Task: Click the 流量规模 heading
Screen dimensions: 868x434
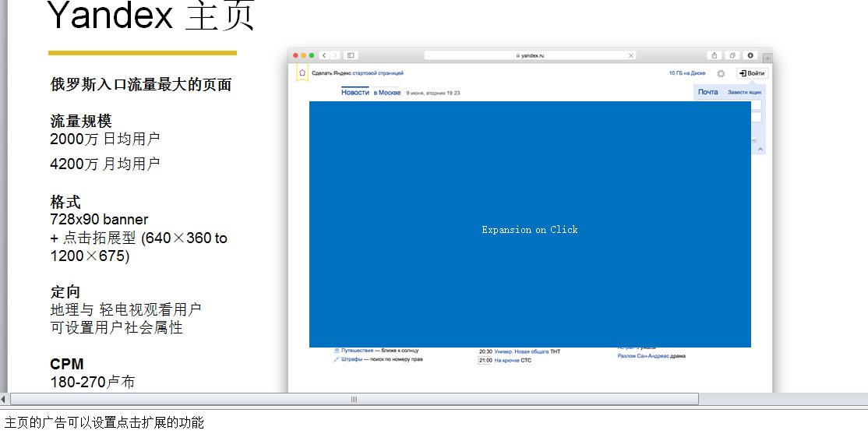Action: pos(81,121)
